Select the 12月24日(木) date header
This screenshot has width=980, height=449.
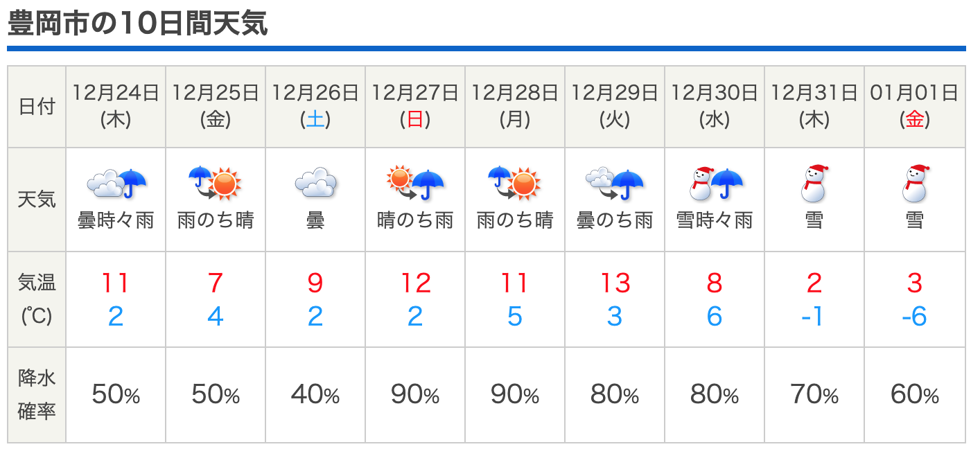[116, 106]
